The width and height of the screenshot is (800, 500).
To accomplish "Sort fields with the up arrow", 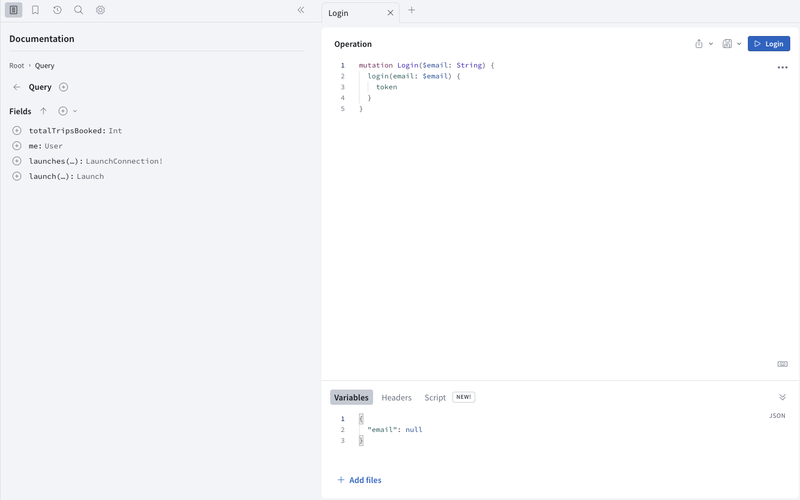I will tap(43, 111).
